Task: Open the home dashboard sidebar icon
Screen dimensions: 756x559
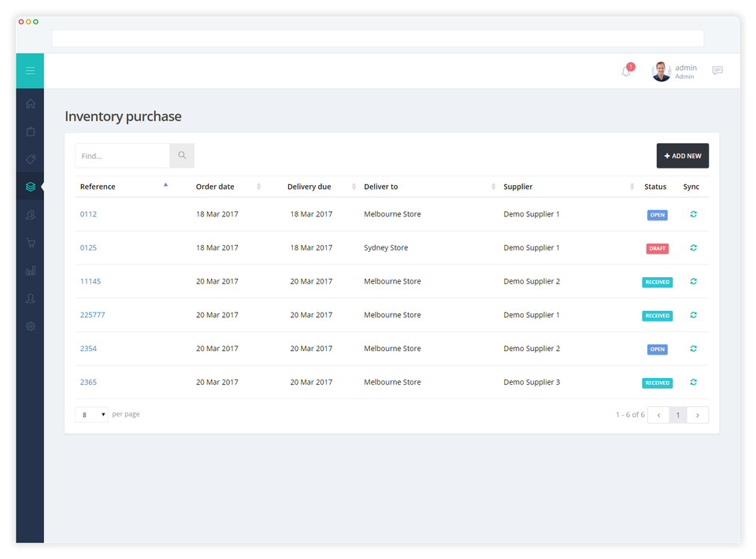Action: point(31,103)
